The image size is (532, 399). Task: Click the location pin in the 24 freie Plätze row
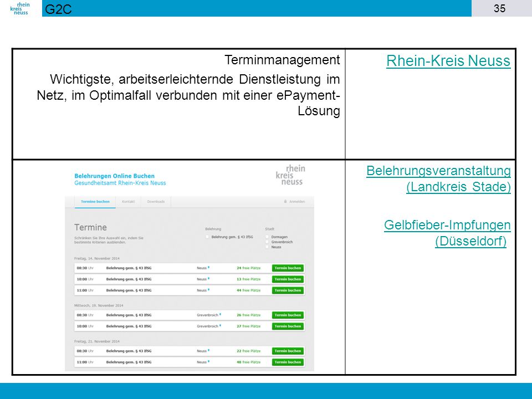click(209, 268)
